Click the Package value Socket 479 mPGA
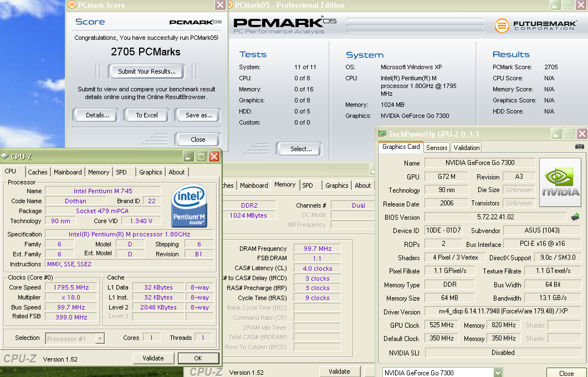 click(x=103, y=211)
